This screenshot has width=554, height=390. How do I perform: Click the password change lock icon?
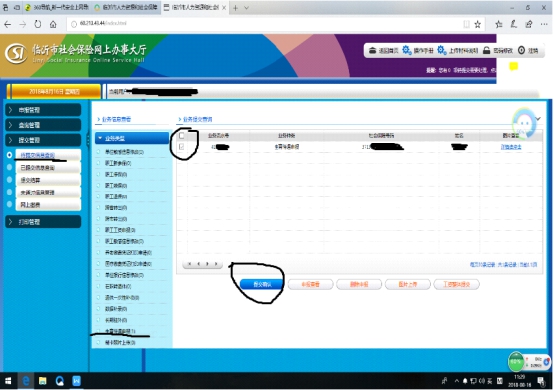pos(487,51)
